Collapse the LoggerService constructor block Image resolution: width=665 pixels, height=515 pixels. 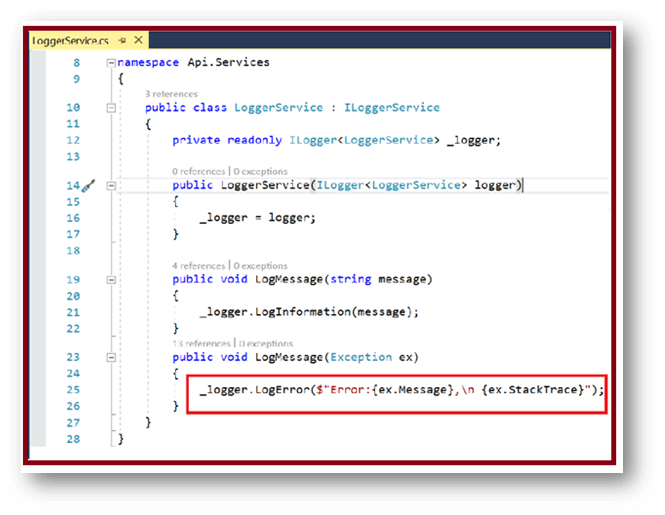point(111,185)
